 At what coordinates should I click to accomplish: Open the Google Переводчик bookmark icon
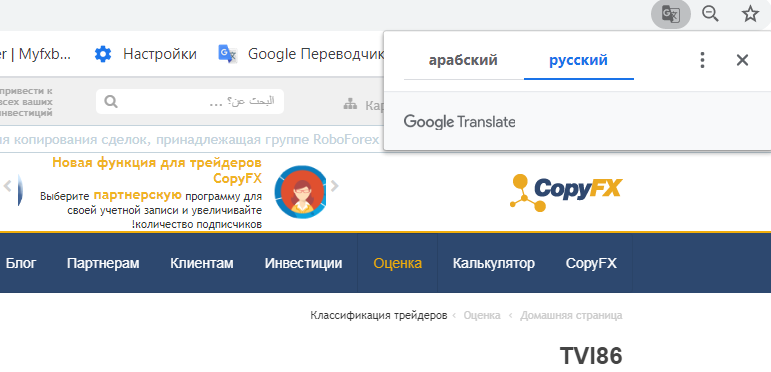pos(228,54)
